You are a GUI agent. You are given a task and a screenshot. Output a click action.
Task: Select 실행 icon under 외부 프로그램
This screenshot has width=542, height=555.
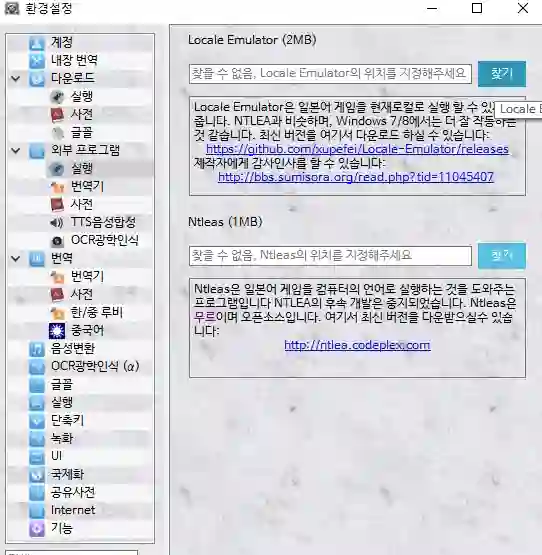click(57, 169)
